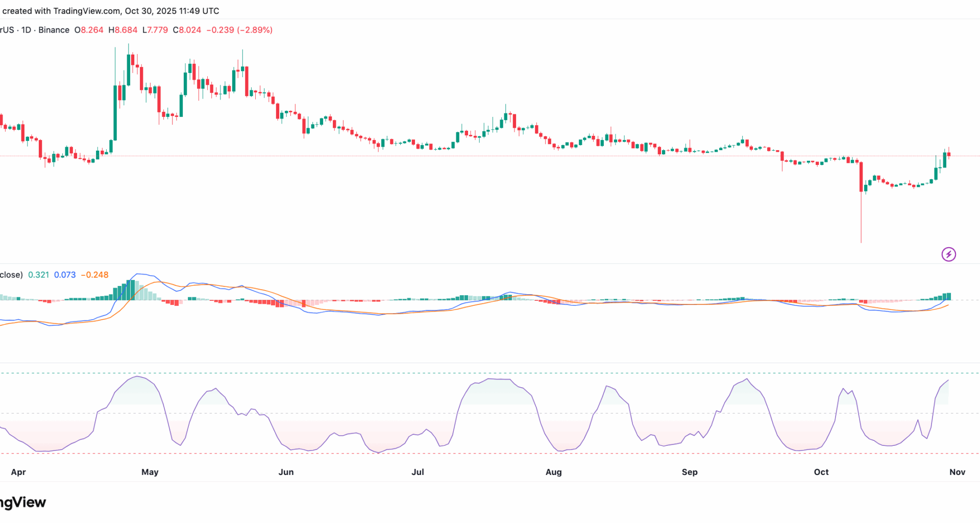This screenshot has width=980, height=523.
Task: Click the TradingView logo at bottom left
Action: click(22, 503)
